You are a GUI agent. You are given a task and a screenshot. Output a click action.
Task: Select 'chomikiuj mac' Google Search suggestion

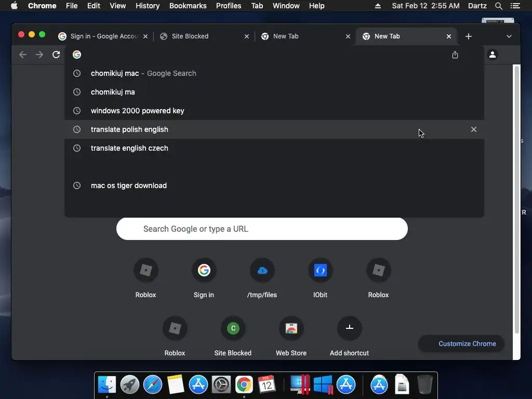tap(274, 73)
